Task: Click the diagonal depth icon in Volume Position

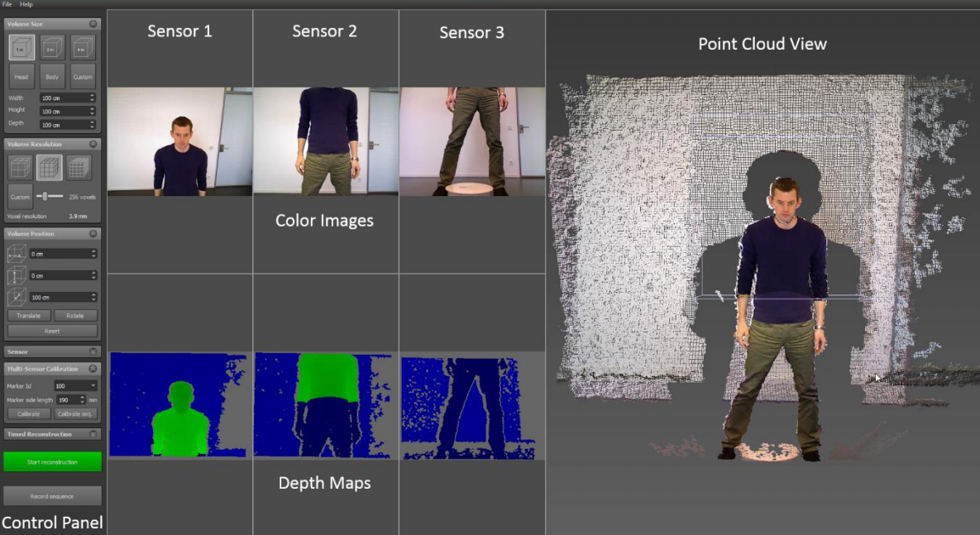Action: [x=17, y=297]
